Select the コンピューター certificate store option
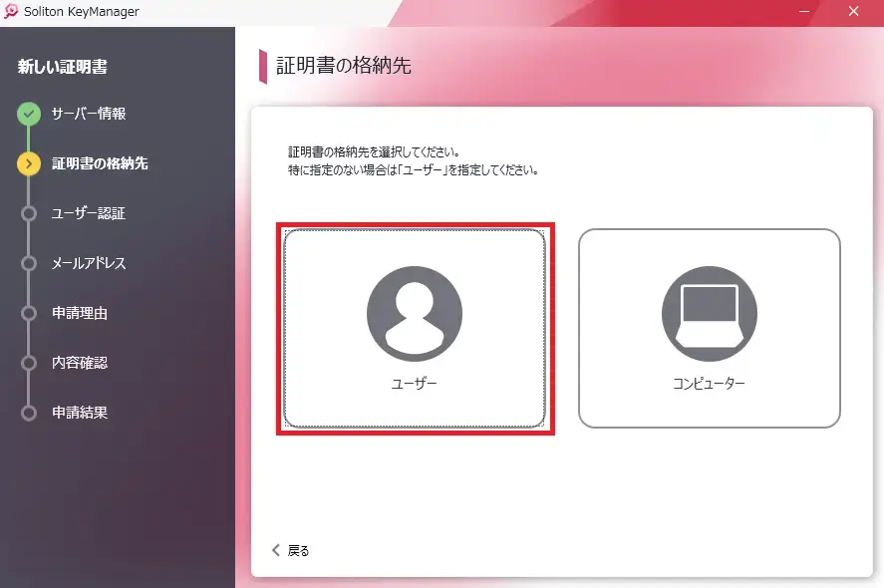 click(x=710, y=328)
